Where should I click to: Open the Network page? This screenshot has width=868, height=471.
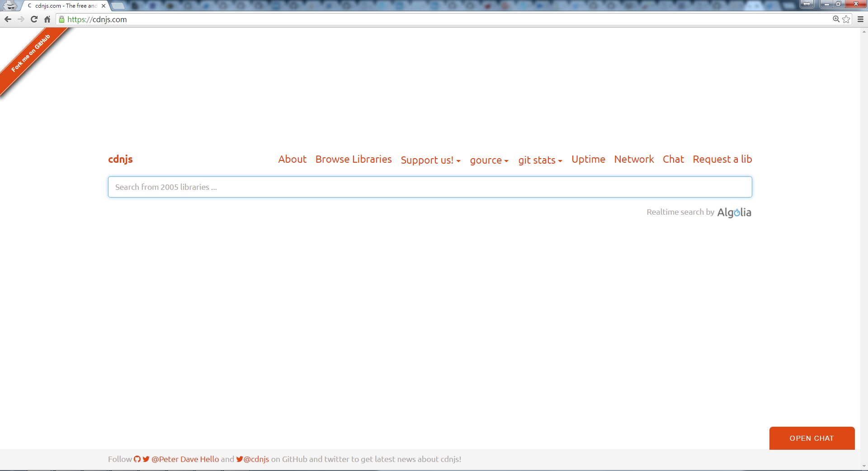[634, 159]
